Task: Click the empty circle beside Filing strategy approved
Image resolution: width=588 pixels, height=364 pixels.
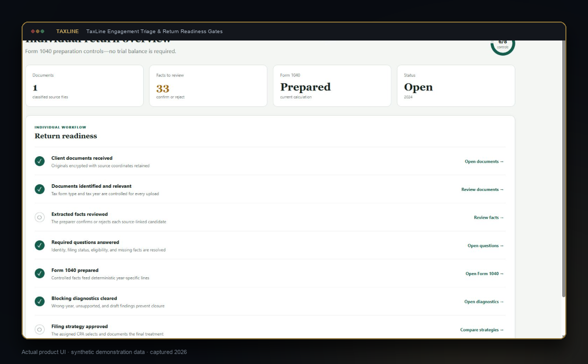Action: (39, 329)
